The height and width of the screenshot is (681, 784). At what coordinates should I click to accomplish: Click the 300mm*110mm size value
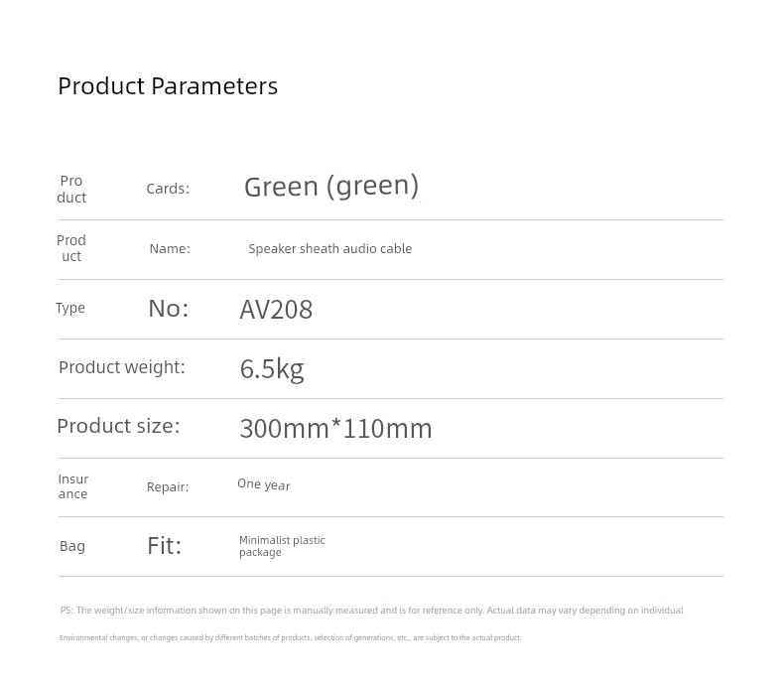click(x=335, y=429)
